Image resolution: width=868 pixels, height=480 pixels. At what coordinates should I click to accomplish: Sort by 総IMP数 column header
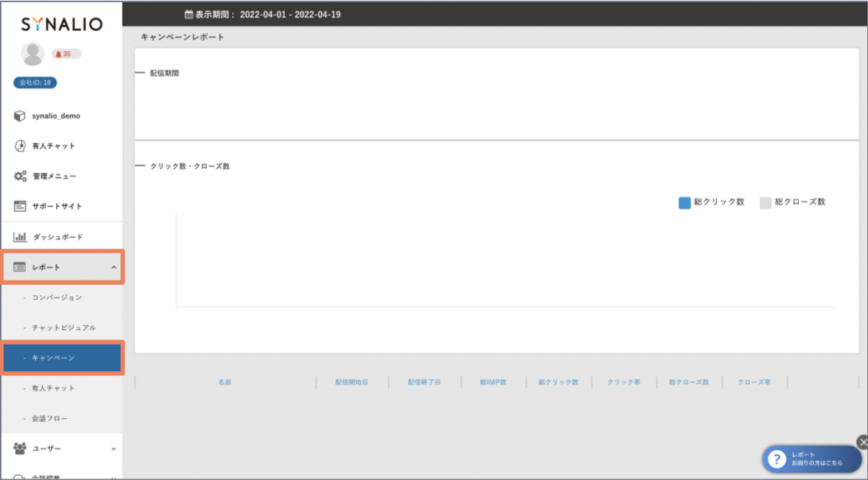pos(494,382)
